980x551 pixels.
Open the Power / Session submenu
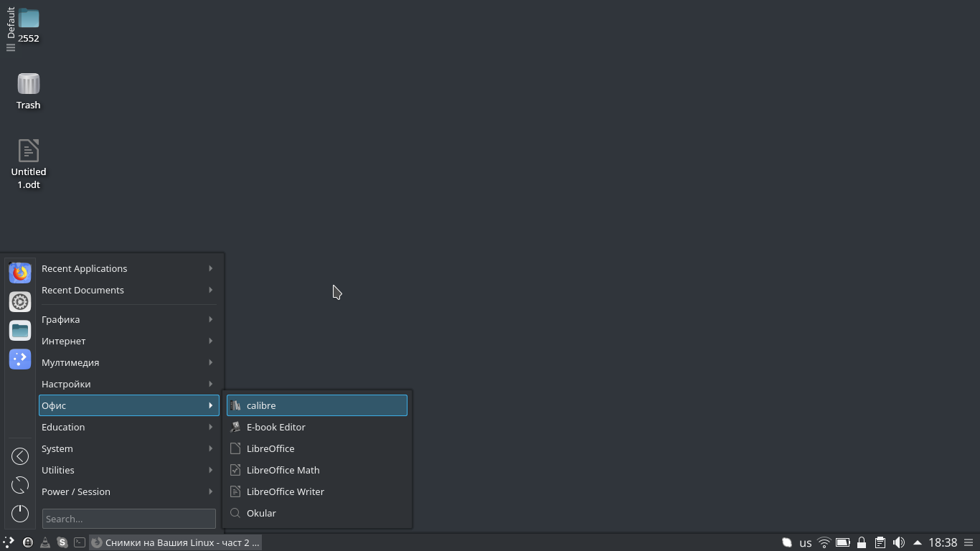(128, 491)
